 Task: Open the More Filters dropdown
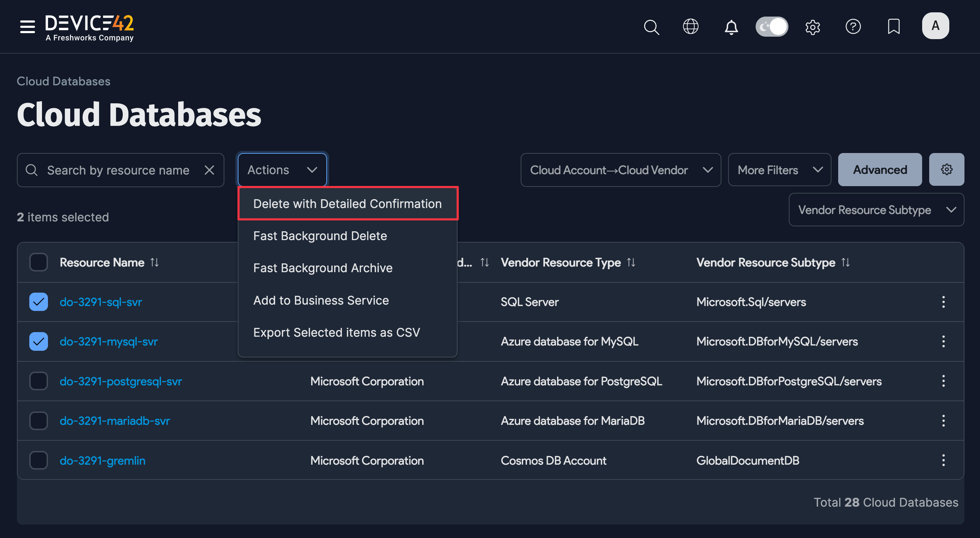point(779,170)
